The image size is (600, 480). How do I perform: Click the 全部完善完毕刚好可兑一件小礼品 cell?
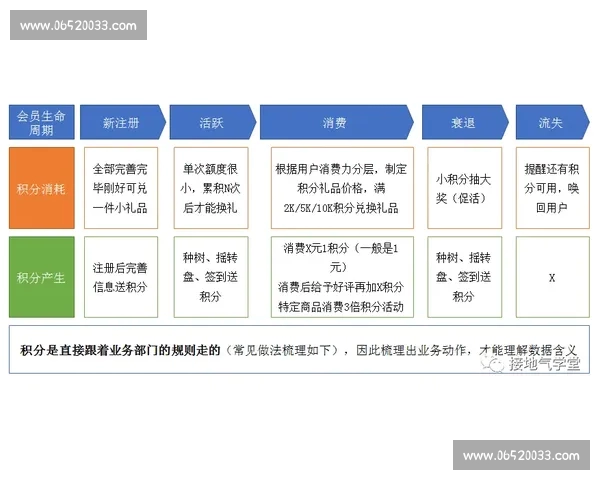[121, 188]
